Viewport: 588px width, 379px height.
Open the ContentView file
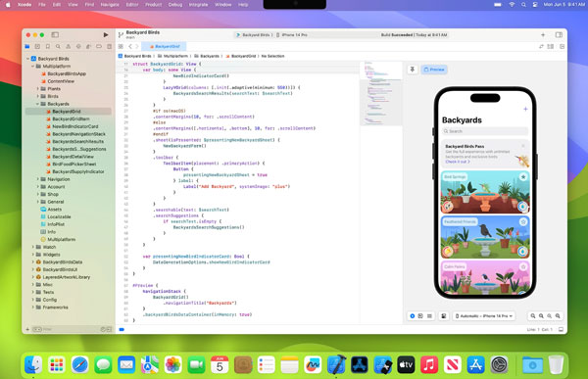[61, 81]
